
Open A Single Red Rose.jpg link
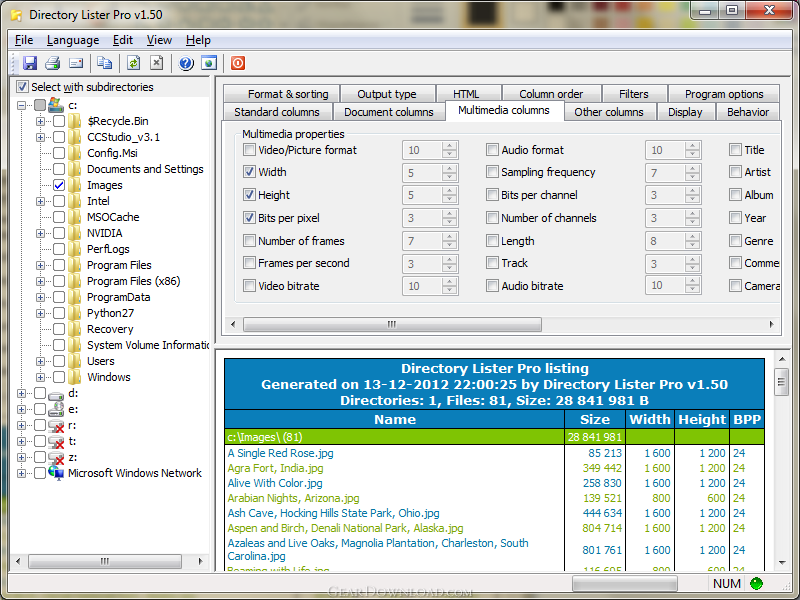[x=280, y=453]
